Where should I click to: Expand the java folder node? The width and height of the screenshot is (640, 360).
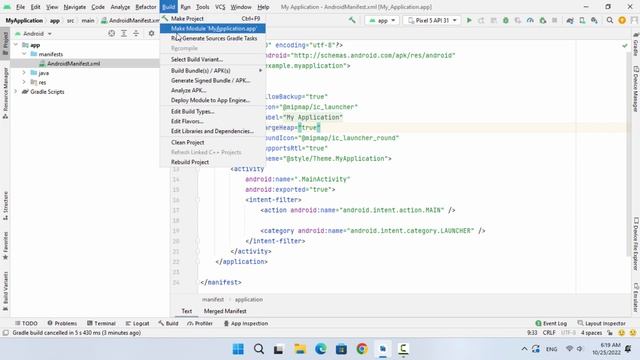pos(24,73)
